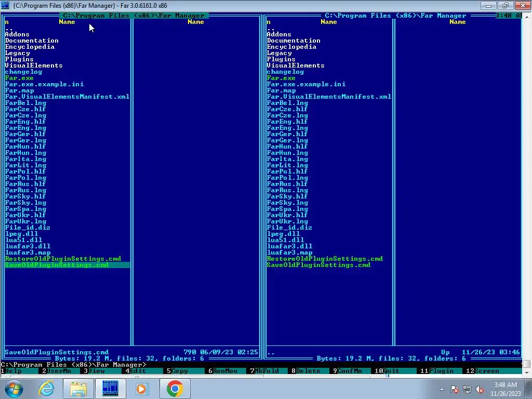Image resolution: width=532 pixels, height=399 pixels.
Task: Click the taskbar clock showing 3:48 AM
Action: [505, 389]
